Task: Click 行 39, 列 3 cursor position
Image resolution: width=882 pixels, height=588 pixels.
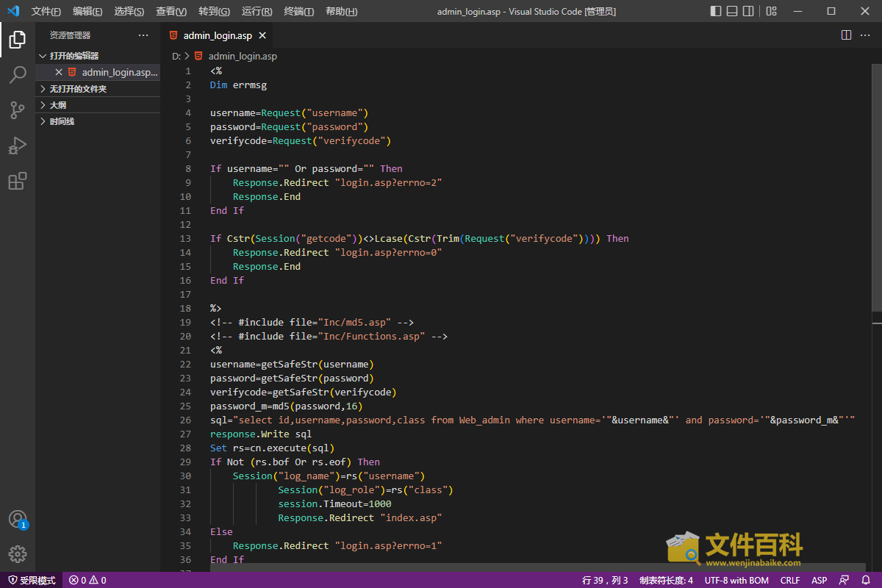Action: point(605,580)
